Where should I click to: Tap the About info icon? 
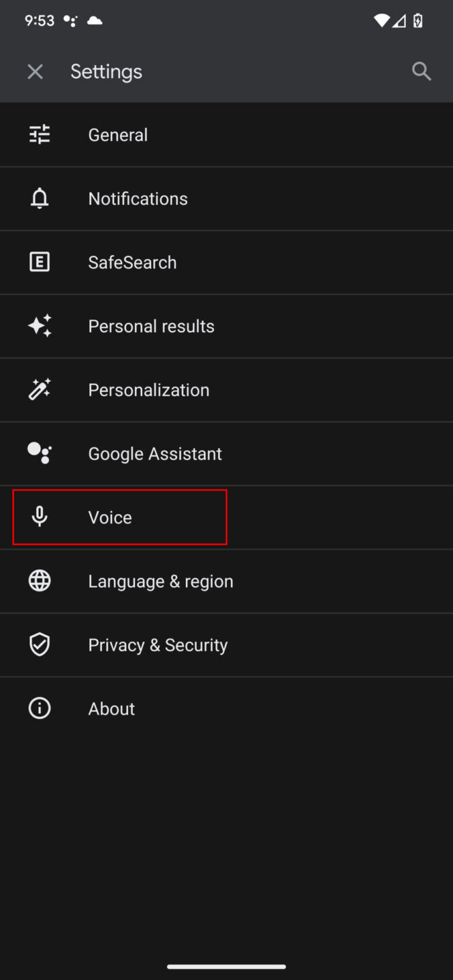coord(40,708)
